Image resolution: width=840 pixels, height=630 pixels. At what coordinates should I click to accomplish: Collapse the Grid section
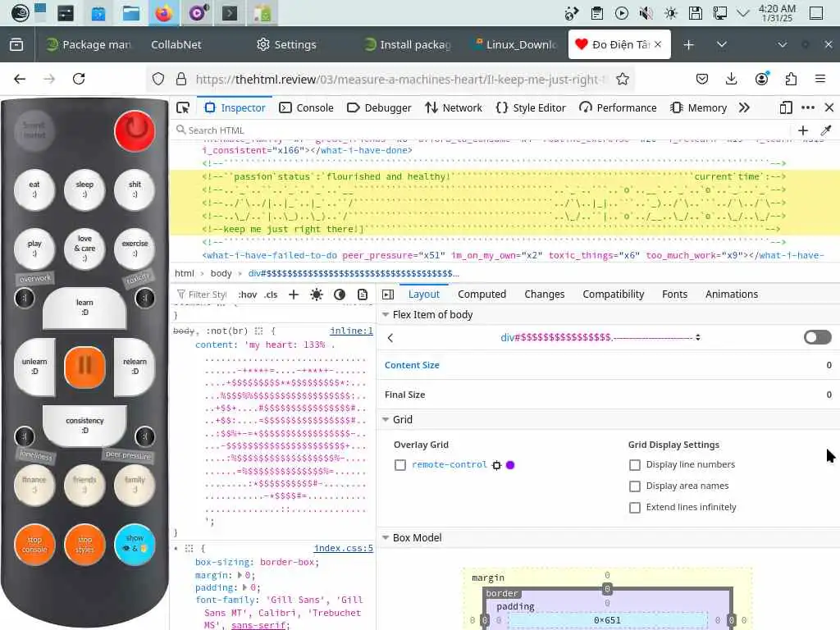coord(386,419)
